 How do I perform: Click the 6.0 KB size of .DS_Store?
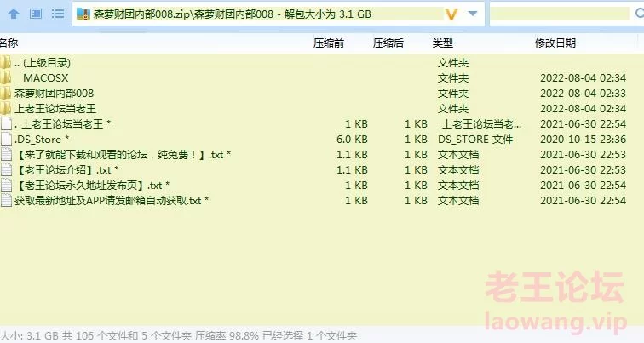(x=352, y=140)
